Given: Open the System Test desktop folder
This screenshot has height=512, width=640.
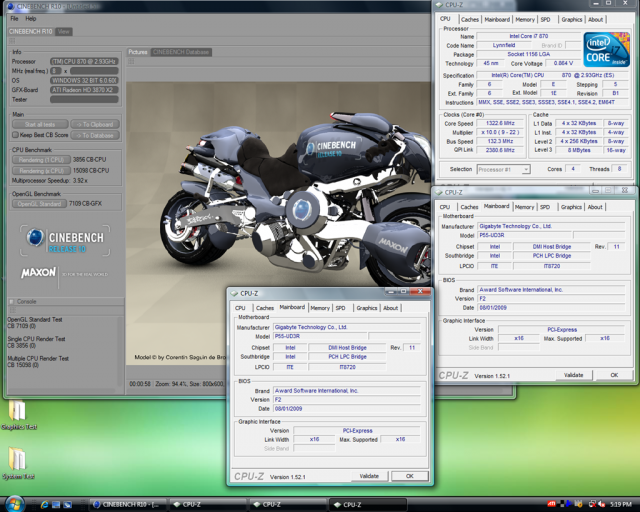Looking at the screenshot, I should point(18,463).
